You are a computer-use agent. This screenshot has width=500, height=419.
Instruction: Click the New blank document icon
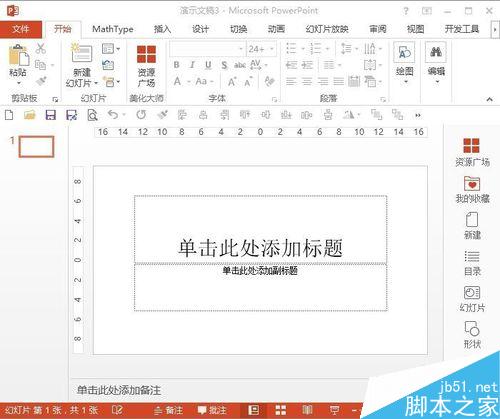click(x=9, y=115)
